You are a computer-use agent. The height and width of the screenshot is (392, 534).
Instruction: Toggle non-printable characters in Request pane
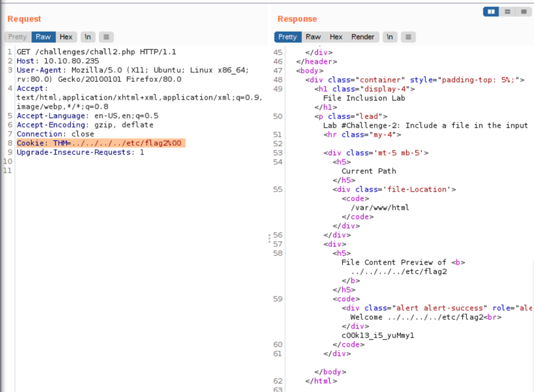point(88,37)
